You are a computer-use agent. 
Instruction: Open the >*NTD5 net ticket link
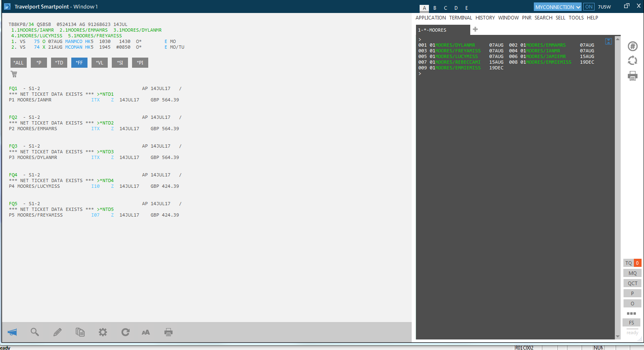(105, 209)
